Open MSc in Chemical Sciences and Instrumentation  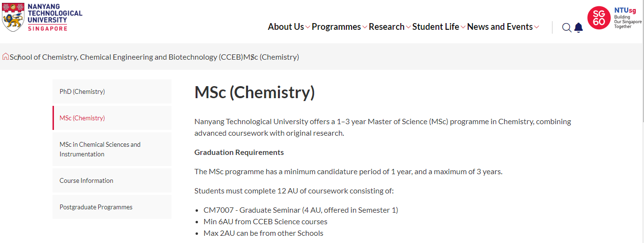(x=112, y=149)
